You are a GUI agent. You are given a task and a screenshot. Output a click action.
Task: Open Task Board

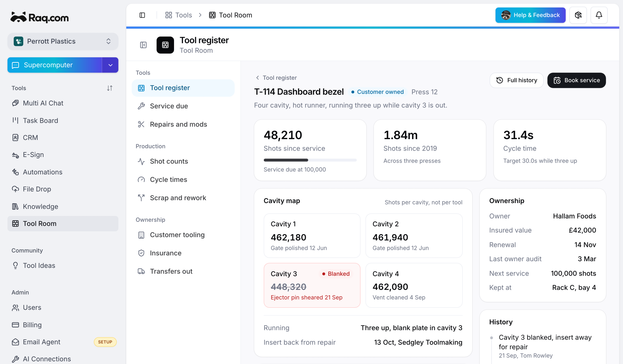[63, 120]
